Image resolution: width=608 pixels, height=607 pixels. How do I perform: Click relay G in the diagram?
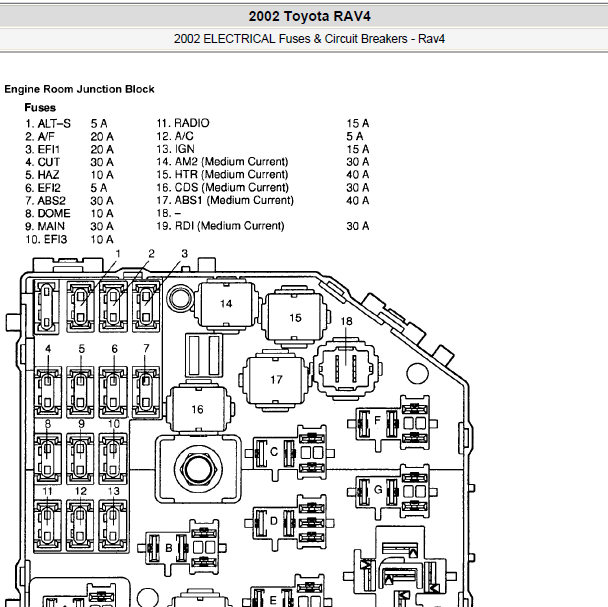392,491
